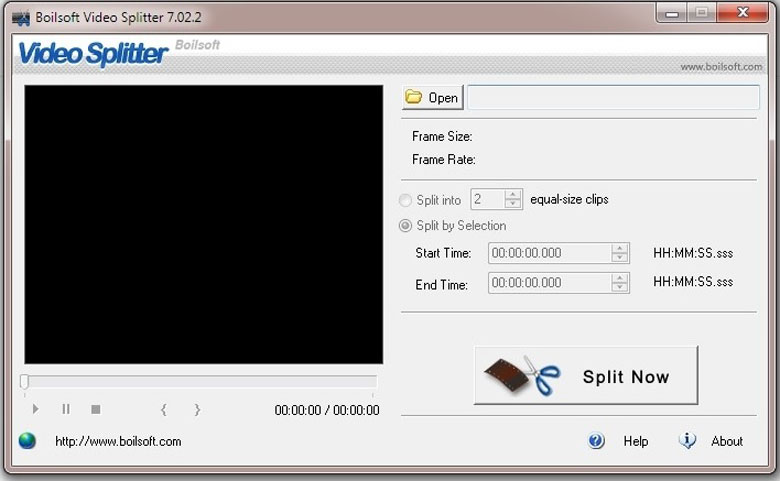The height and width of the screenshot is (481, 780).
Task: Select the Split by Selection radio button
Action: (x=405, y=226)
